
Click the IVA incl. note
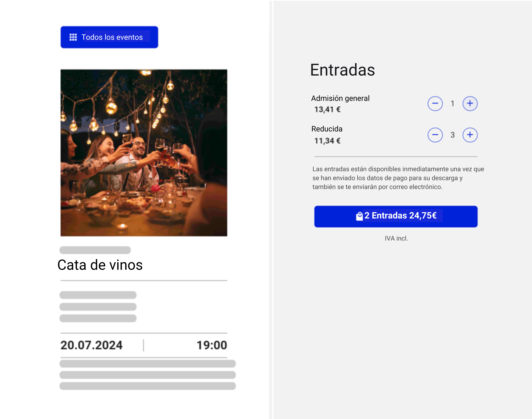(x=396, y=238)
